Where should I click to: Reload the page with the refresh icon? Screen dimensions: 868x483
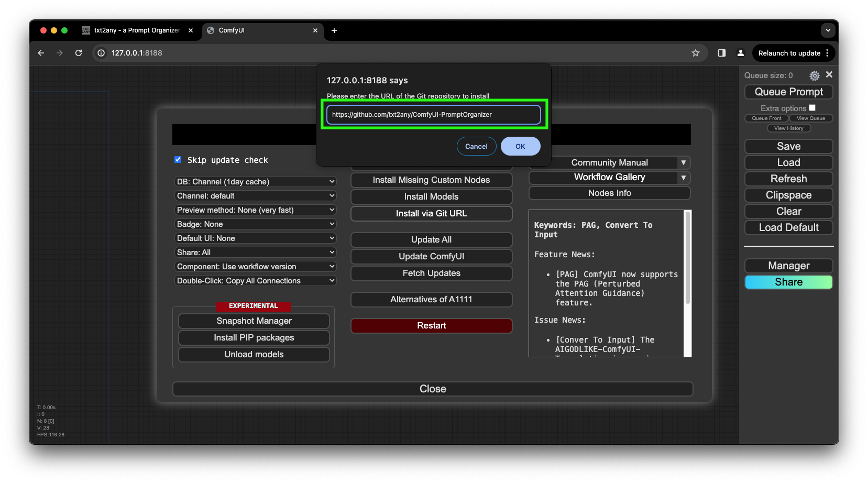(x=79, y=53)
